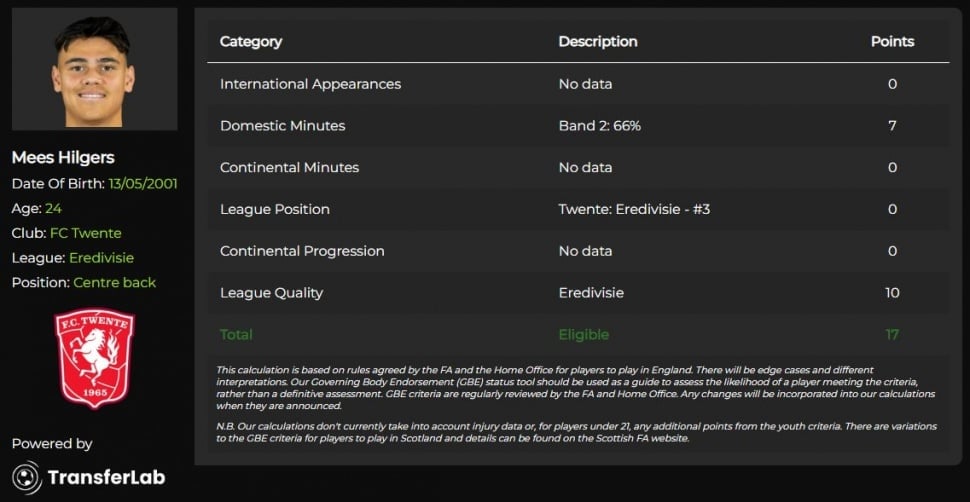Click the FC Twente club crest

94,358
